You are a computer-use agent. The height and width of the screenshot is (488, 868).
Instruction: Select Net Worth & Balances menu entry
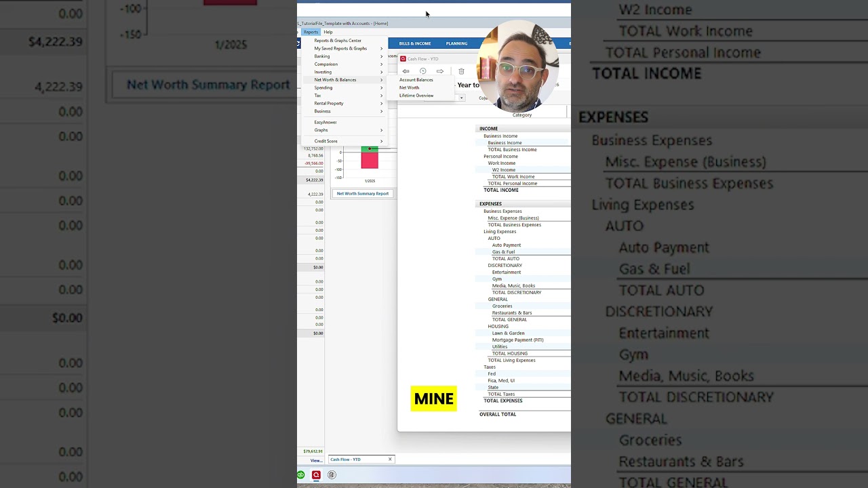344,80
